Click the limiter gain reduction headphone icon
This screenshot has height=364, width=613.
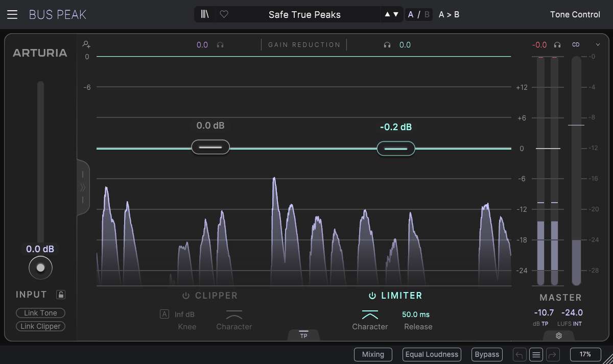click(x=387, y=45)
